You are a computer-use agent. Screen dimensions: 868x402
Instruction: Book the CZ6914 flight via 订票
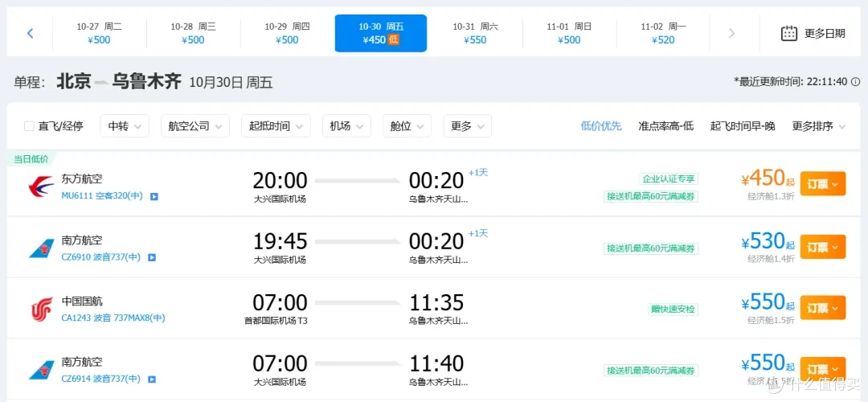click(823, 369)
